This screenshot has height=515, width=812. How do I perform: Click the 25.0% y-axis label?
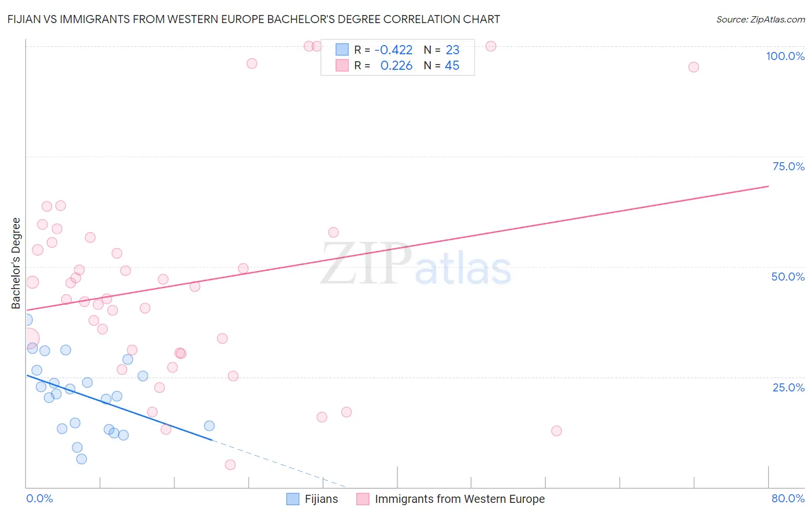(789, 387)
